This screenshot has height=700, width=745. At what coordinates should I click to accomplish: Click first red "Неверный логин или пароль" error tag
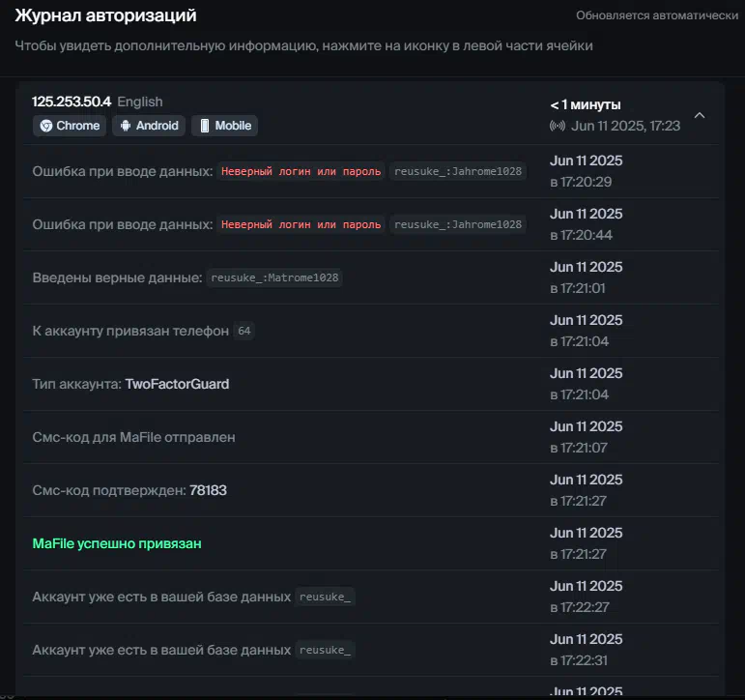coord(301,171)
